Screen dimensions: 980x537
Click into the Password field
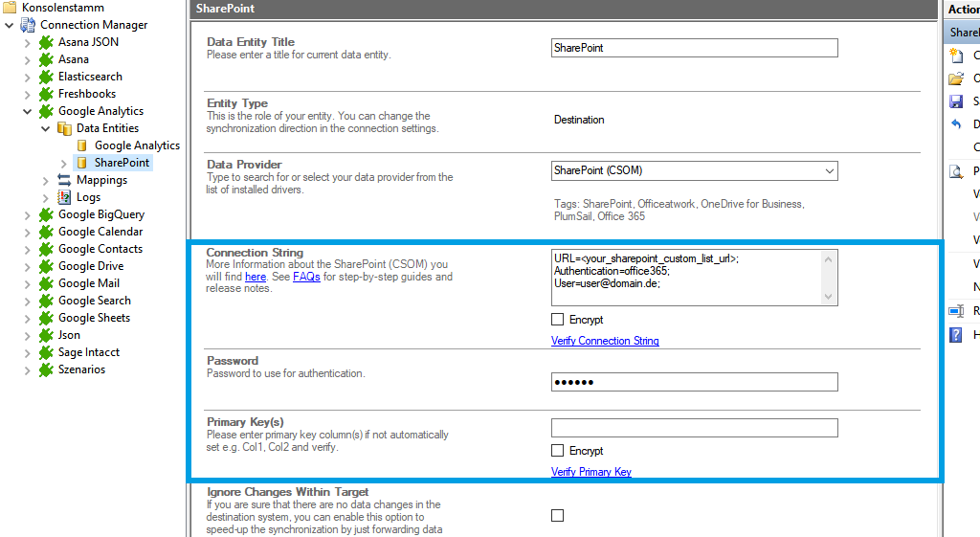(694, 383)
